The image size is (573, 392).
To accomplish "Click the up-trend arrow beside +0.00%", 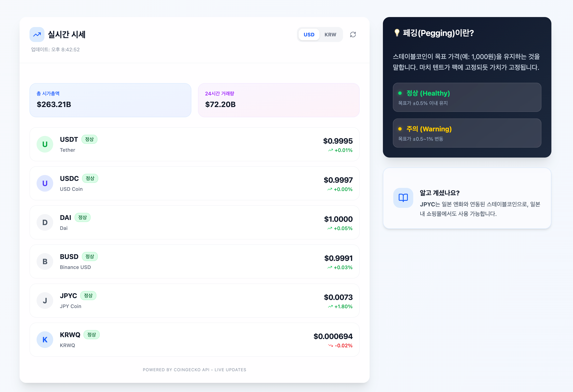I will coord(330,190).
